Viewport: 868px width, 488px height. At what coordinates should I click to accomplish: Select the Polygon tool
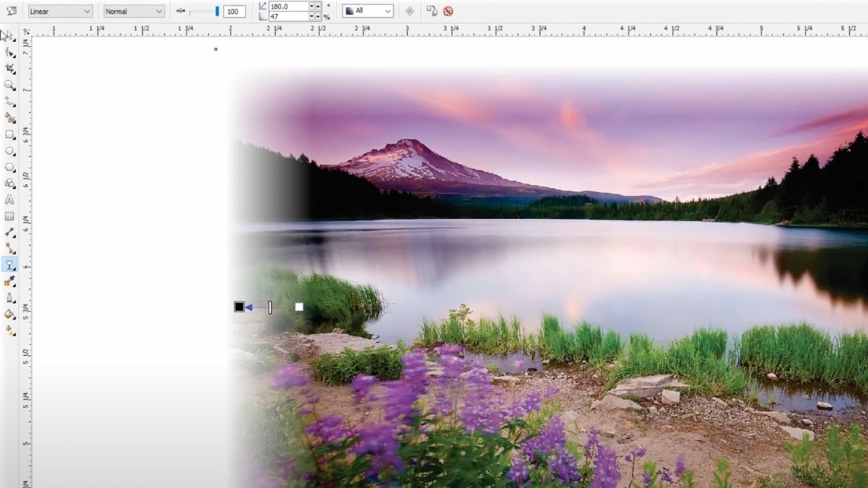tap(10, 167)
